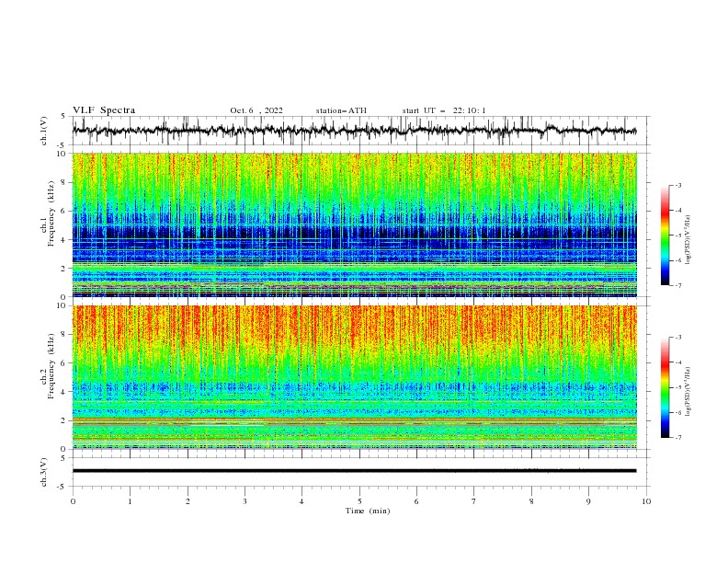The height and width of the screenshot is (563, 728).
Task: Click the "2" kHz tick on ch.1 spectrogram
Action: pos(64,269)
